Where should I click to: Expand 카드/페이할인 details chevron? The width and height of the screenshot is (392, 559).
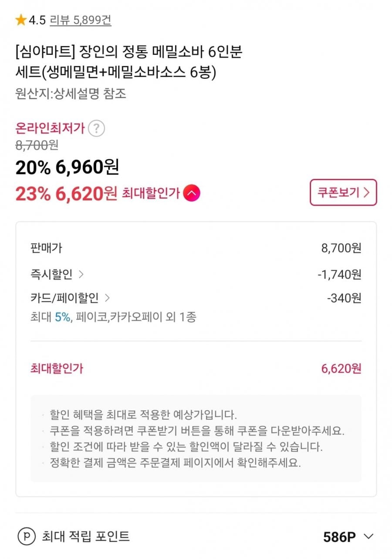click(107, 298)
